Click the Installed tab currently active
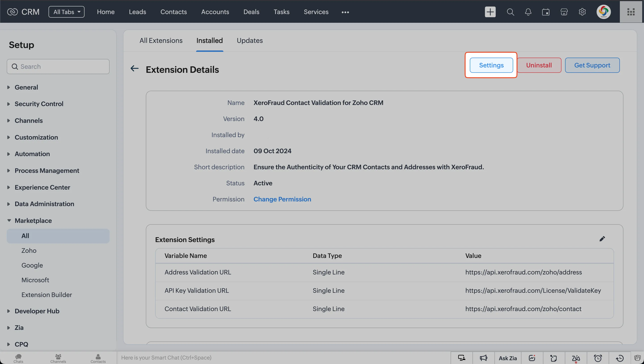The height and width of the screenshot is (364, 644). pos(210,41)
